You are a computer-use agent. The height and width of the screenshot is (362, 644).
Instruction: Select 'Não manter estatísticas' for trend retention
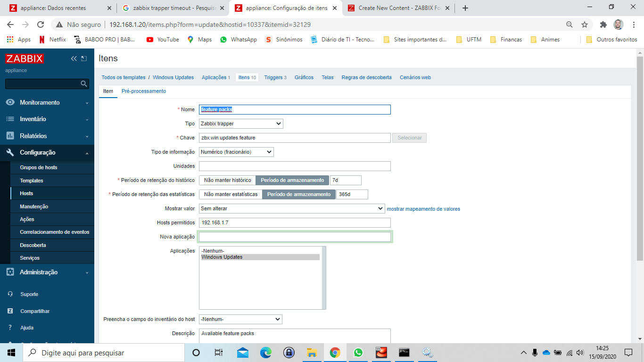(x=231, y=194)
